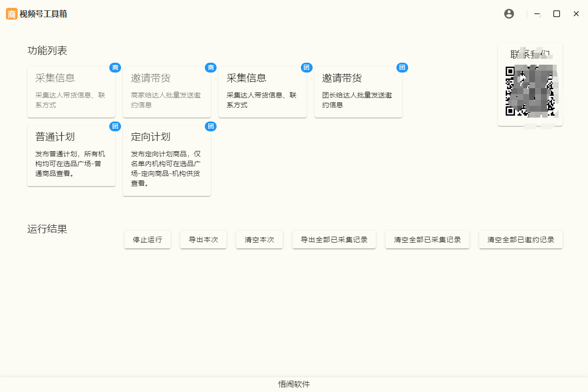Click 清空本次 to clear current results
The image size is (588, 392).
coord(259,240)
